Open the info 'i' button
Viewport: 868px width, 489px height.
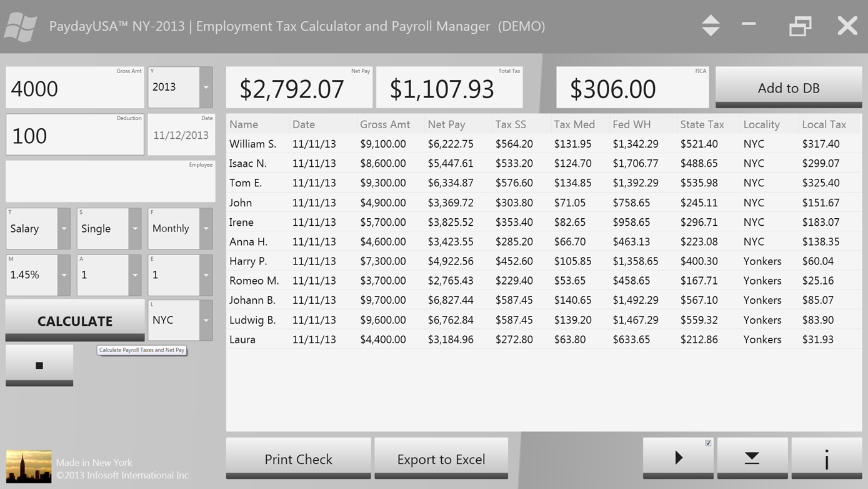[x=827, y=458]
